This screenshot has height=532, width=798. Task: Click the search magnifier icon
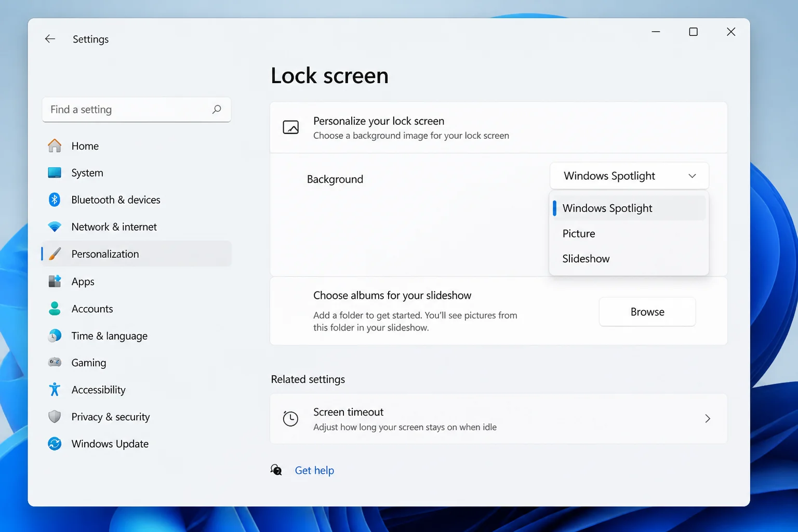(217, 109)
